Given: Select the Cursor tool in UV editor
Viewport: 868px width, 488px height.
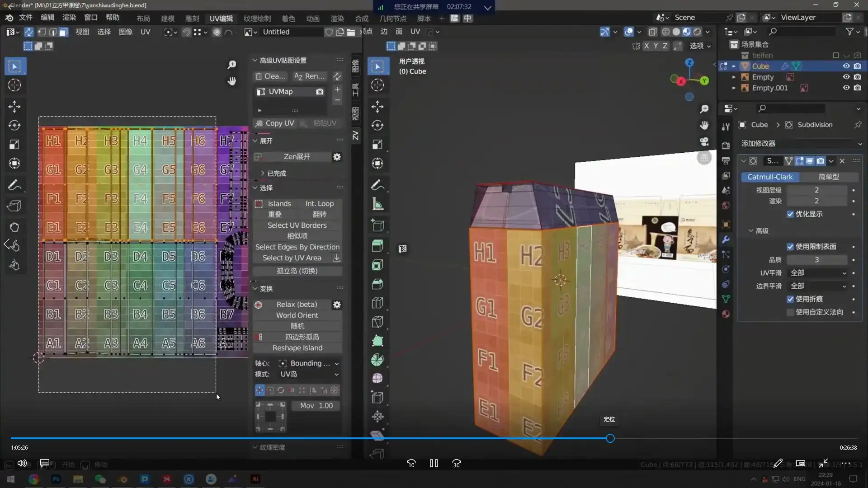Looking at the screenshot, I should 14,85.
